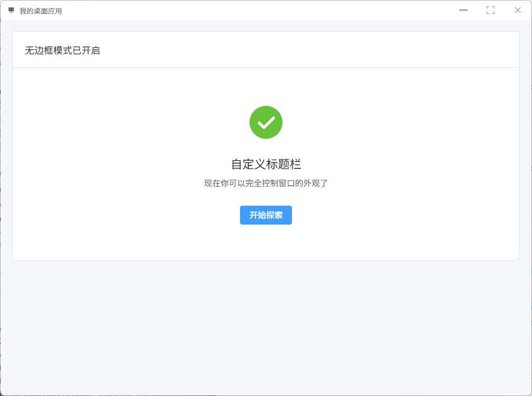The width and height of the screenshot is (532, 396).
Task: Click gray margin left of the white card
Action: [6, 148]
